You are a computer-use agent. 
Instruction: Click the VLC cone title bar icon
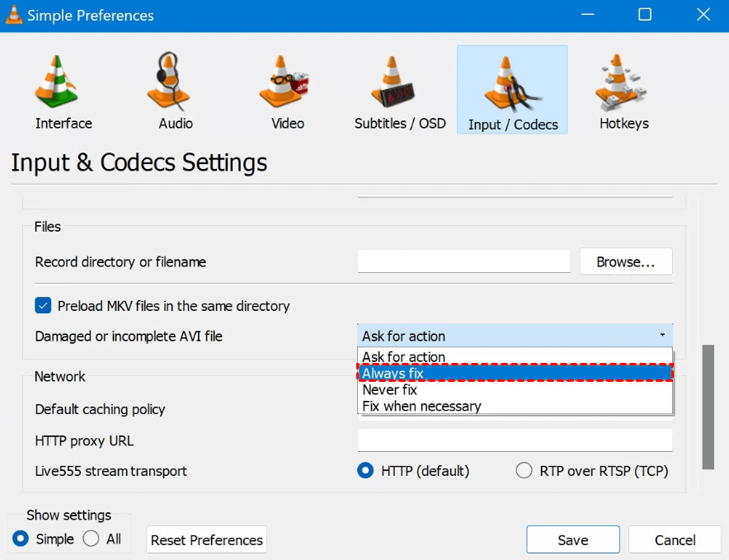[14, 15]
